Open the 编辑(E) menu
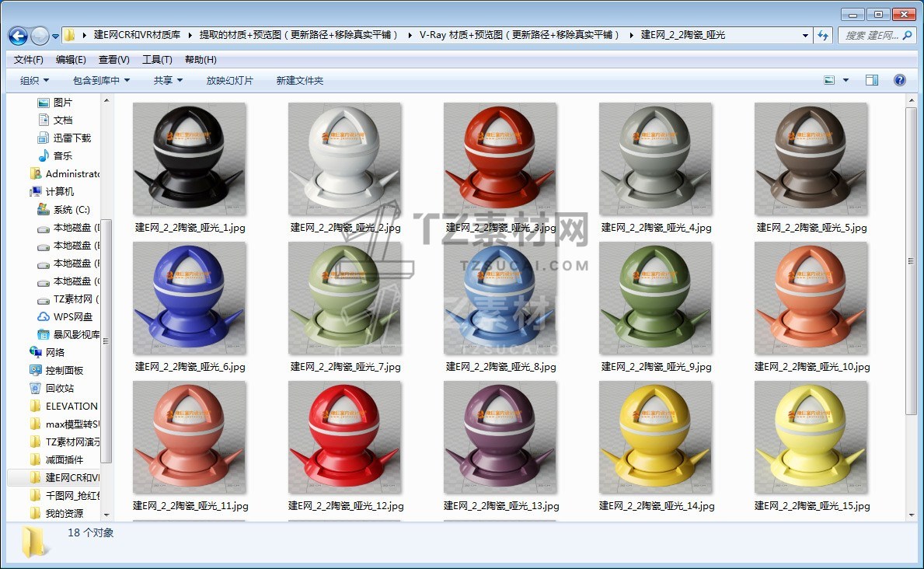Viewport: 924px width, 569px height. (x=71, y=60)
